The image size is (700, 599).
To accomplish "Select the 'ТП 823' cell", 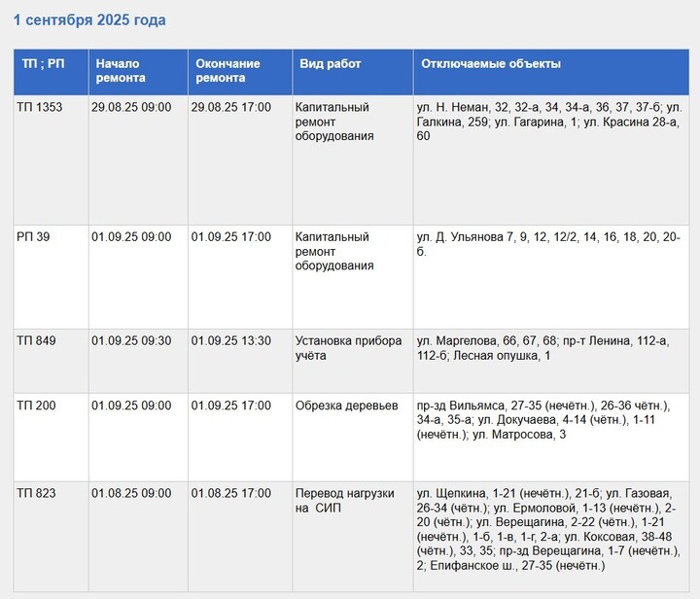I will point(51,537).
